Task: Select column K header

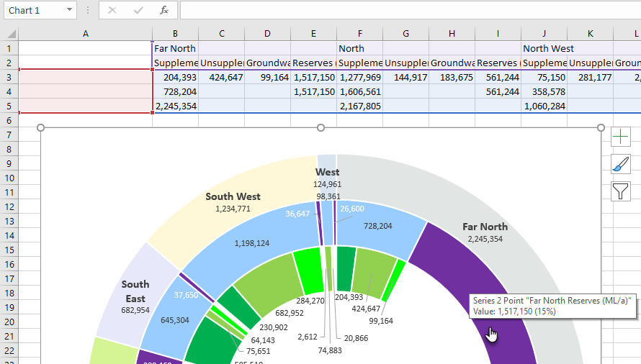Action: (x=591, y=34)
